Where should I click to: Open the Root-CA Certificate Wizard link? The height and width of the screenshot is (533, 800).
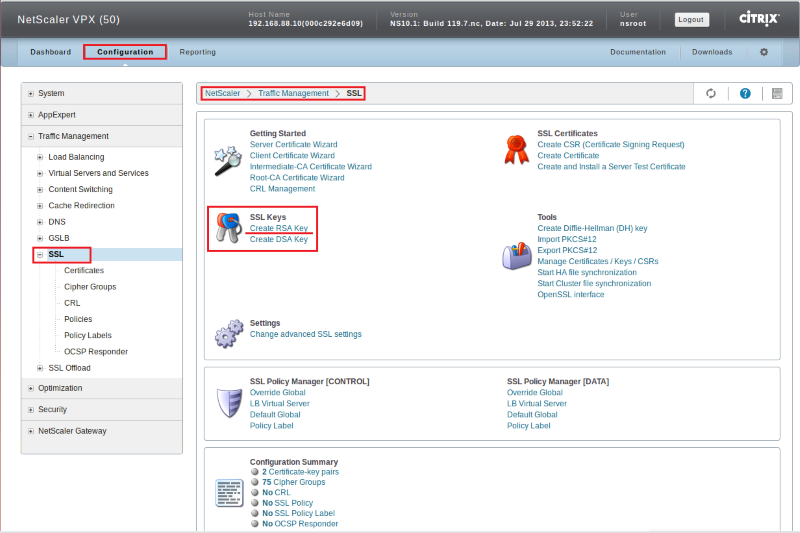[297, 177]
